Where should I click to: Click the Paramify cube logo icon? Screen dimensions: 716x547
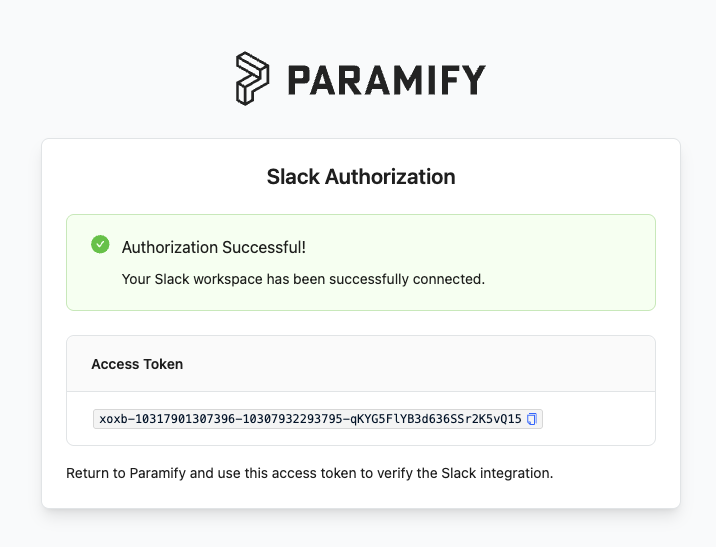[x=252, y=79]
